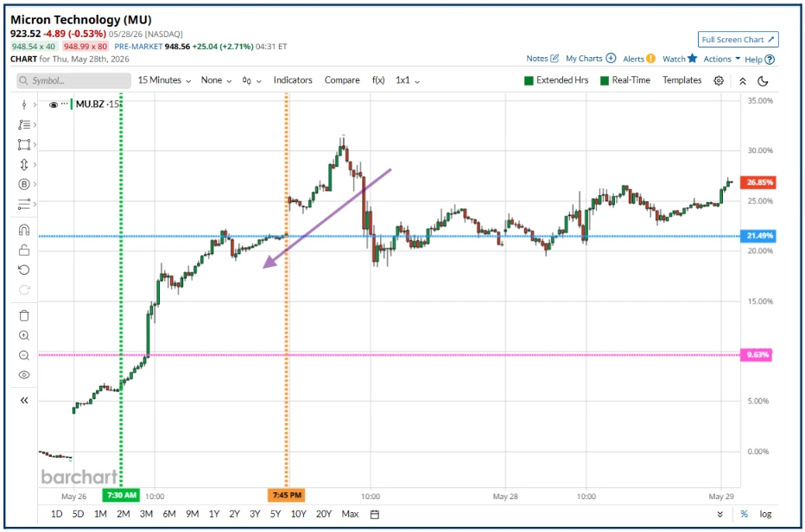Screen dimensions: 805x532
Task: Click the 21.49% blue level label
Action: [757, 236]
